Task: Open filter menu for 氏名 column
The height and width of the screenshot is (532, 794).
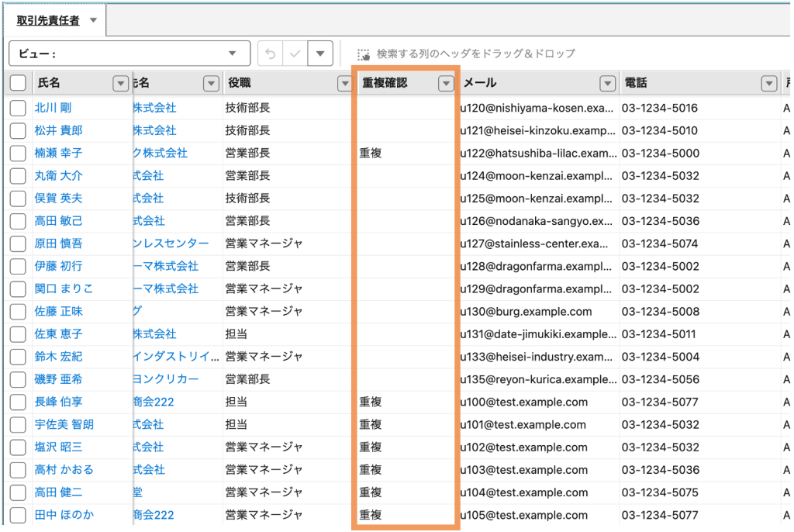Action: (x=121, y=83)
